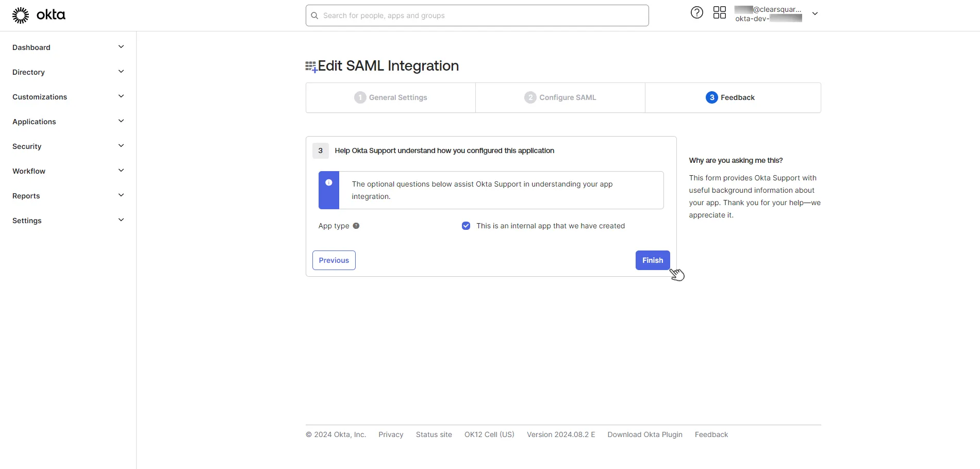Click the Edit SAML Integration grid icon
The width and height of the screenshot is (980, 469).
coord(311,67)
